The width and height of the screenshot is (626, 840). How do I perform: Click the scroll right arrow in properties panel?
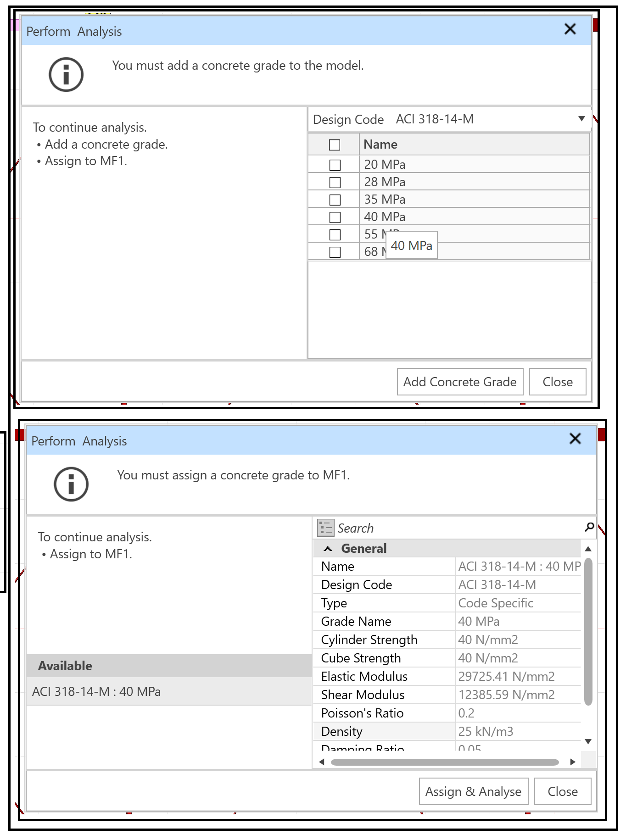(x=572, y=762)
